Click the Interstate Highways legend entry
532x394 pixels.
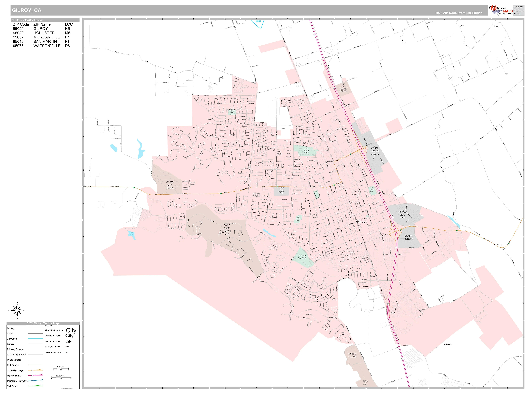tap(17, 381)
